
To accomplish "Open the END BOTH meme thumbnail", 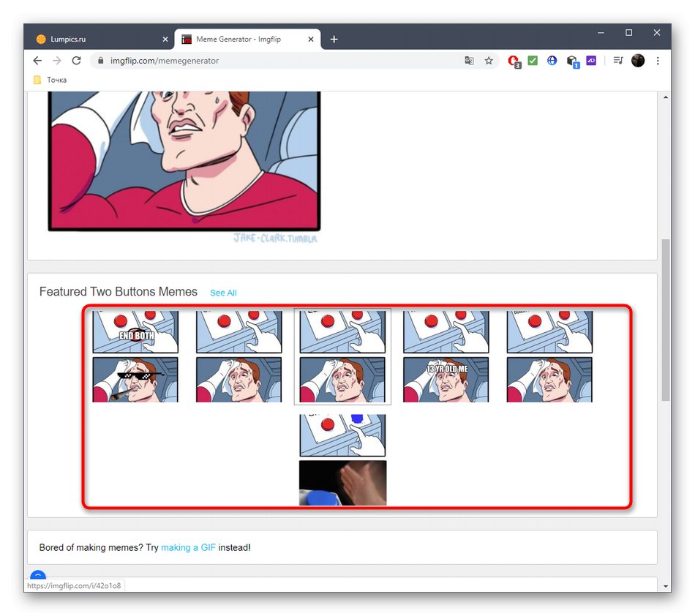I will (135, 356).
